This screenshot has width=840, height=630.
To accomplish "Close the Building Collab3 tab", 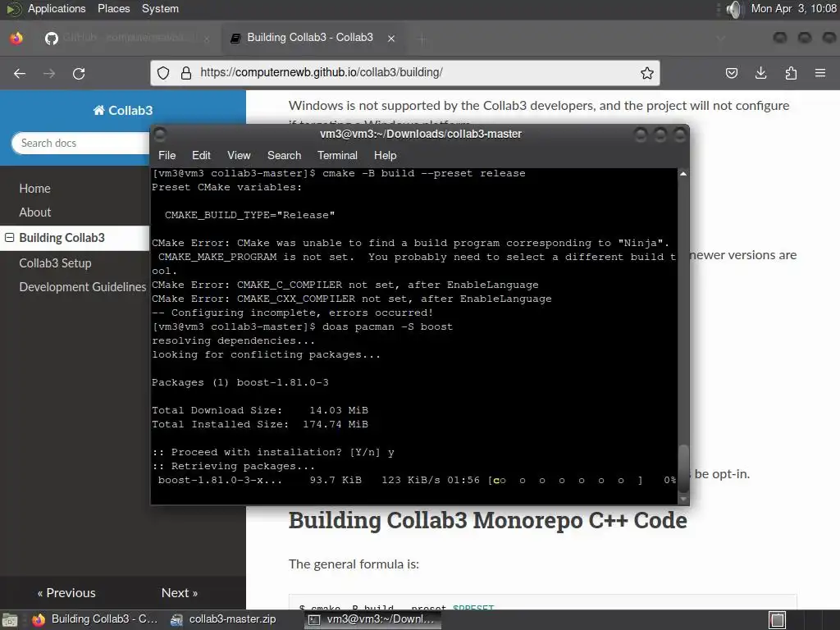I will (391, 39).
